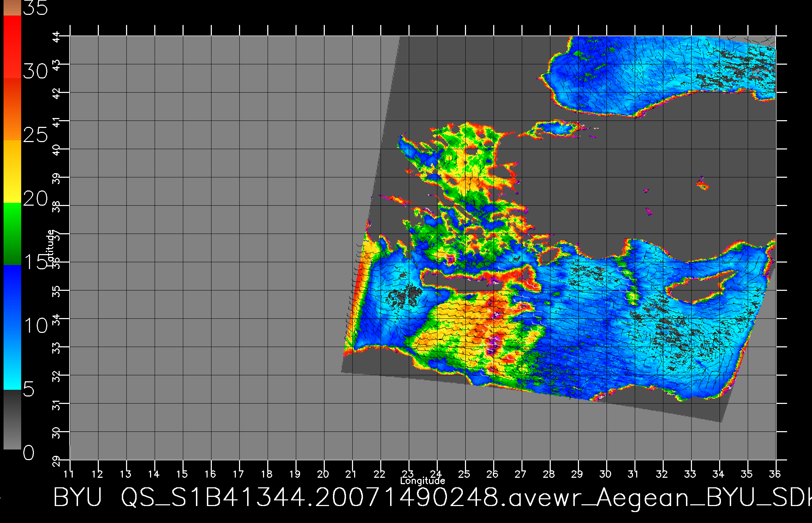Click the color bar label 35
Image resolution: width=812 pixels, height=523 pixels.
[x=35, y=8]
